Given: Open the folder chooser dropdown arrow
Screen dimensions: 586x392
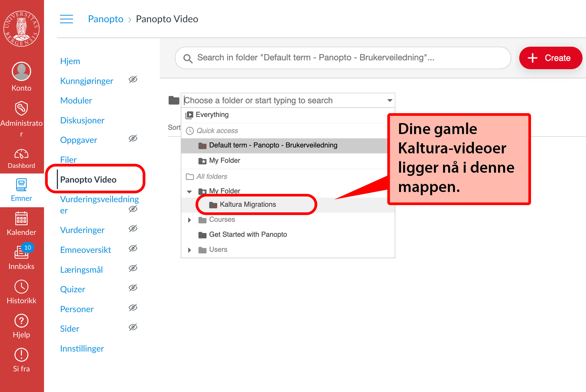Looking at the screenshot, I should [x=390, y=100].
